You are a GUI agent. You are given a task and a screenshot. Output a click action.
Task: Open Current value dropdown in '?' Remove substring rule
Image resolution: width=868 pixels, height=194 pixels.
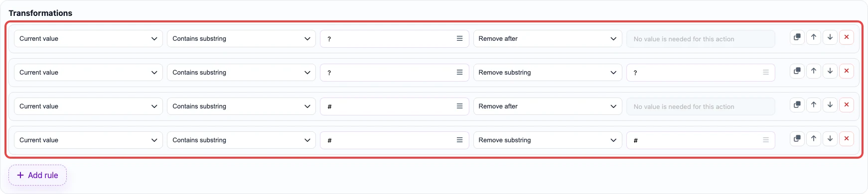click(x=88, y=73)
